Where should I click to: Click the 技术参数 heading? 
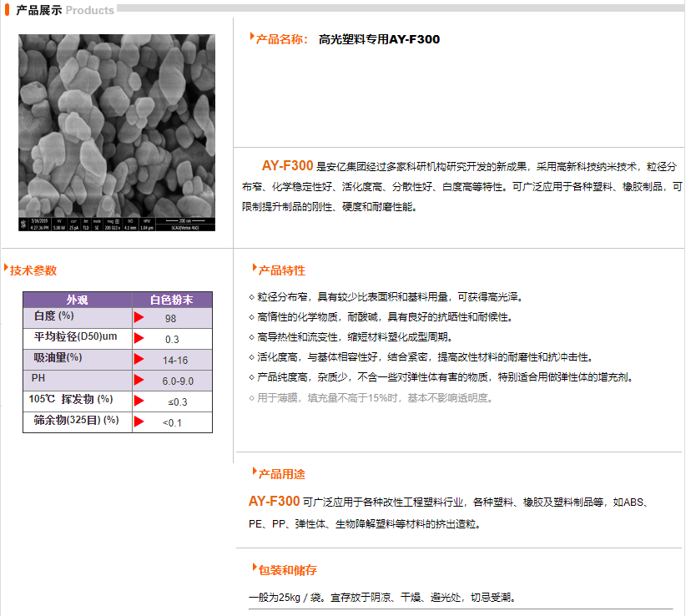(x=33, y=270)
